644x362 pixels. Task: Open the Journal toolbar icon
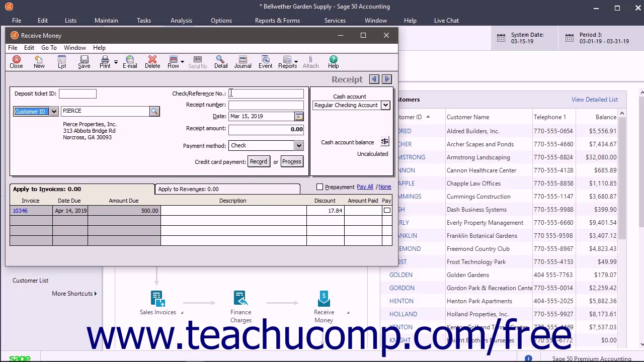243,62
